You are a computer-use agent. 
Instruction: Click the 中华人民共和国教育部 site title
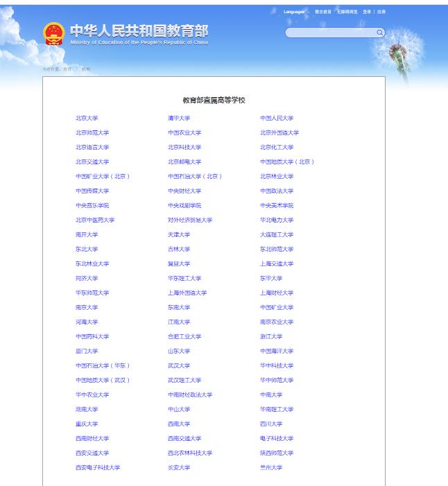coord(139,31)
